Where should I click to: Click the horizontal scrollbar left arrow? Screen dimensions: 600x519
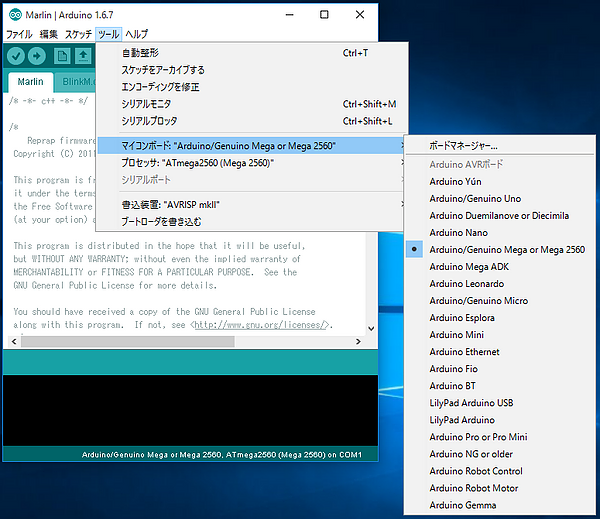pyautogui.click(x=14, y=341)
